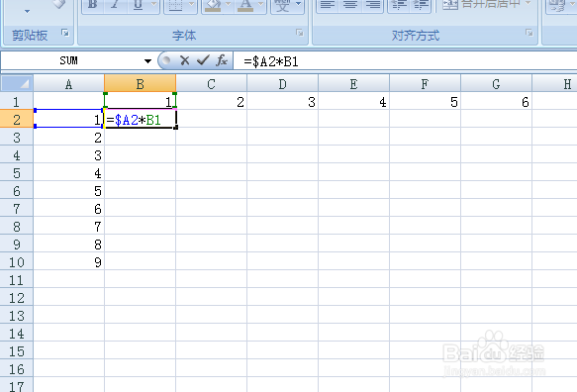Open the 对齐方式 alignment dialog launcher
The height and width of the screenshot is (392, 577).
click(529, 33)
